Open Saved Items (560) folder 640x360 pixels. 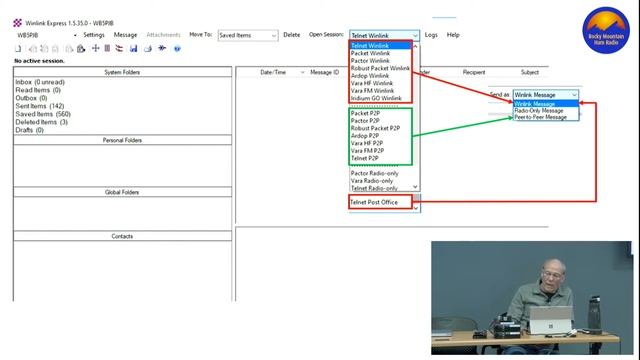pos(43,114)
